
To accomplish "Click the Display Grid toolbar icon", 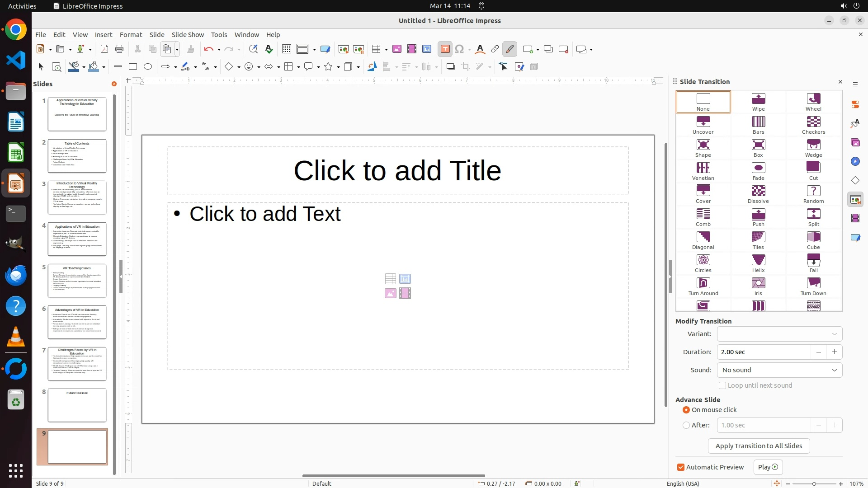I will point(286,49).
